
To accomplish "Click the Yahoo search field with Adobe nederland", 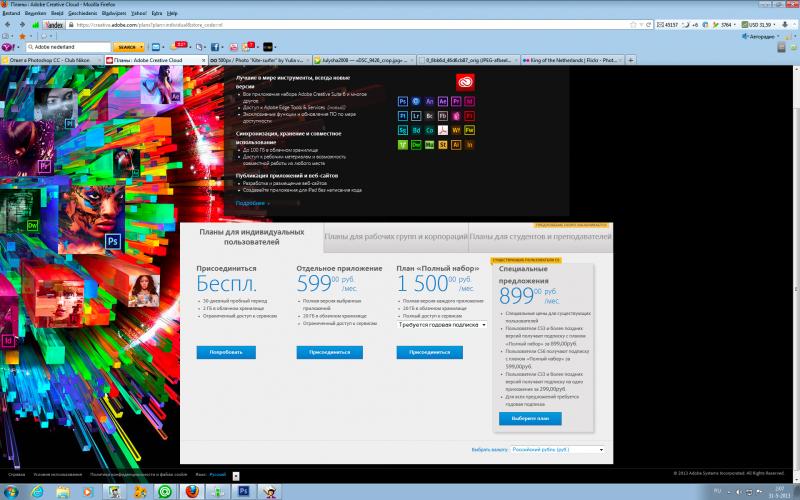I will click(68, 47).
